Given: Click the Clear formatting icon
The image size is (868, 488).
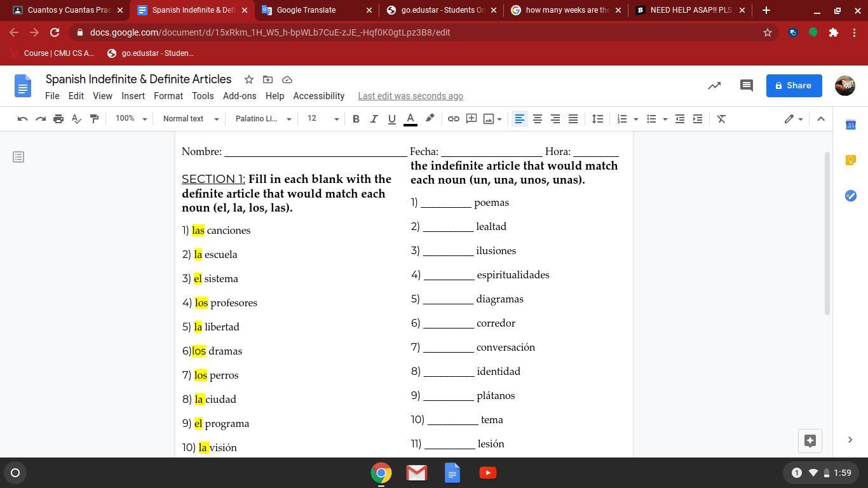Looking at the screenshot, I should coord(721,119).
